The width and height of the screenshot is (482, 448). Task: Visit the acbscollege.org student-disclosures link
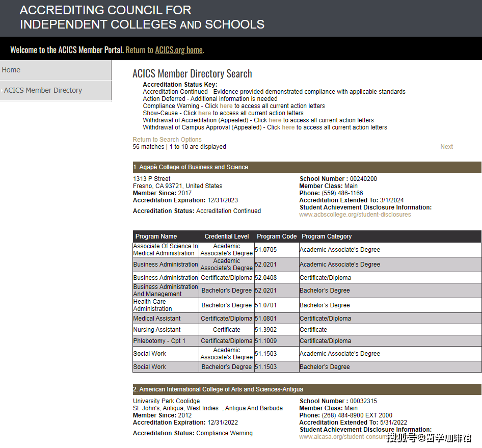click(x=355, y=215)
